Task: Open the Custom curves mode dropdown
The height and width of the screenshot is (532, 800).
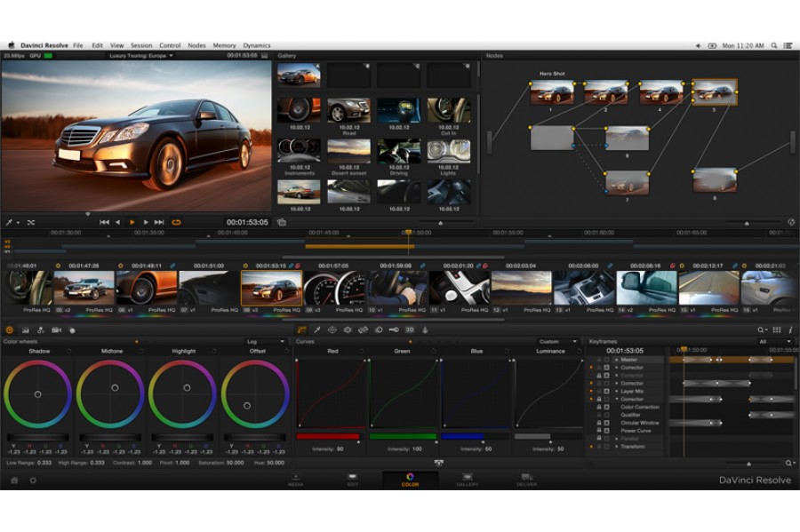Action: point(557,341)
